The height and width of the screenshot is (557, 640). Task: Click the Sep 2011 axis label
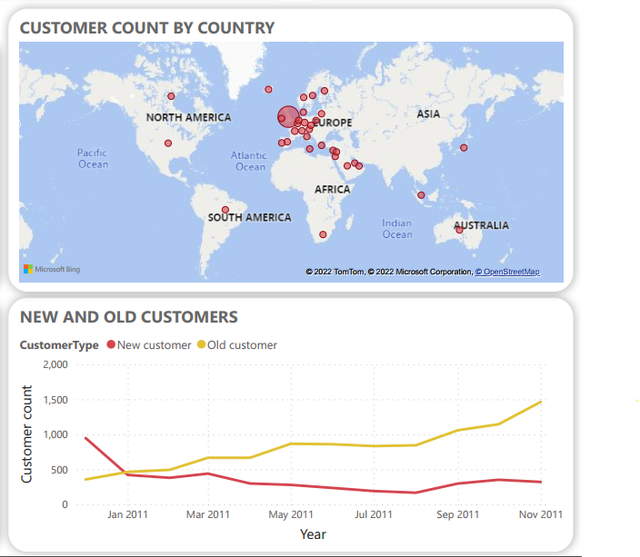tap(458, 515)
